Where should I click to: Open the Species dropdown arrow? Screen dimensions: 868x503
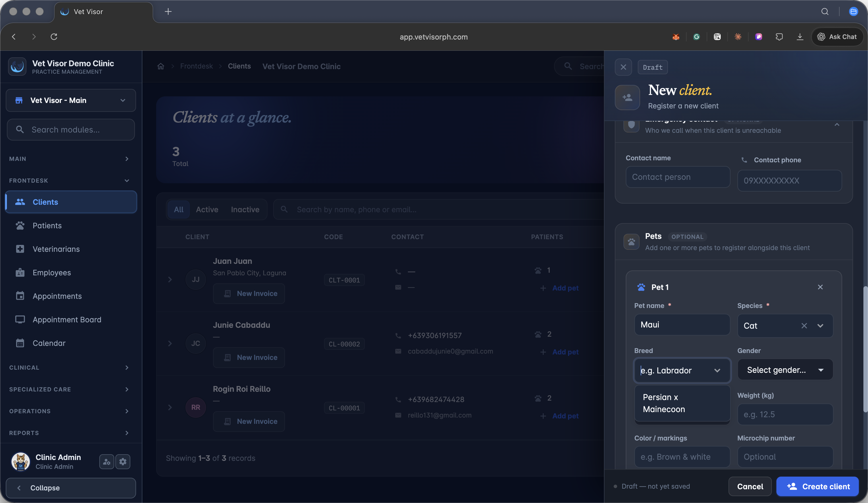click(820, 325)
